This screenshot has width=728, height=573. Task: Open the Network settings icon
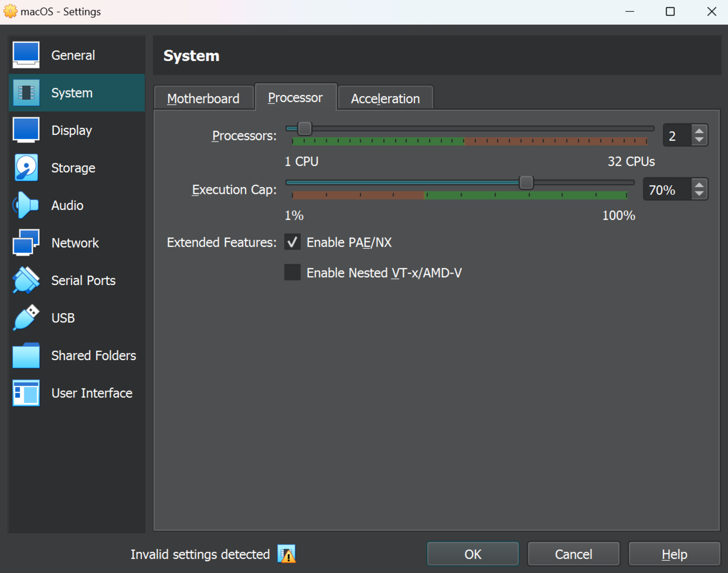(26, 243)
